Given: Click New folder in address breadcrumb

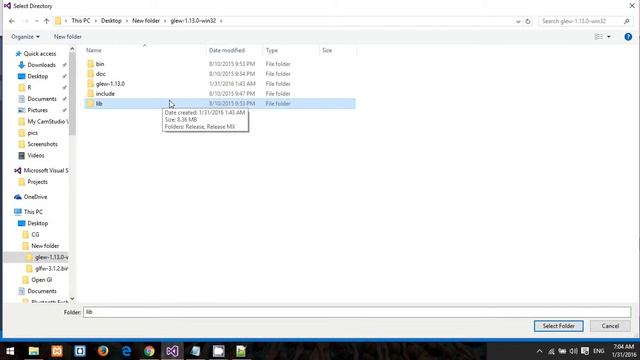Looking at the screenshot, I should 146,20.
